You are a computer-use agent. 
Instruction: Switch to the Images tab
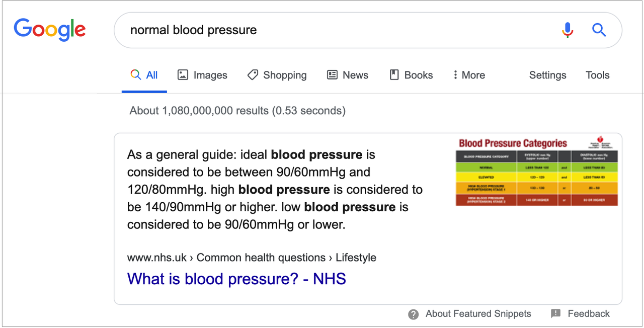(x=203, y=75)
